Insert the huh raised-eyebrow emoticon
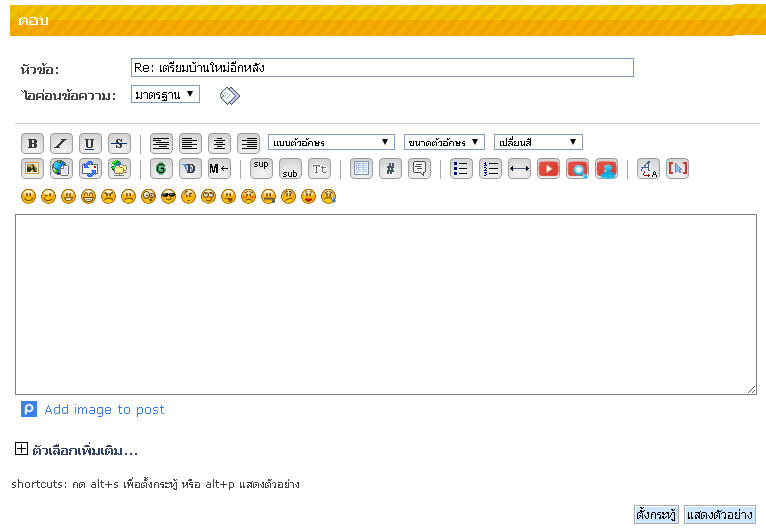766x530 pixels. tap(189, 196)
